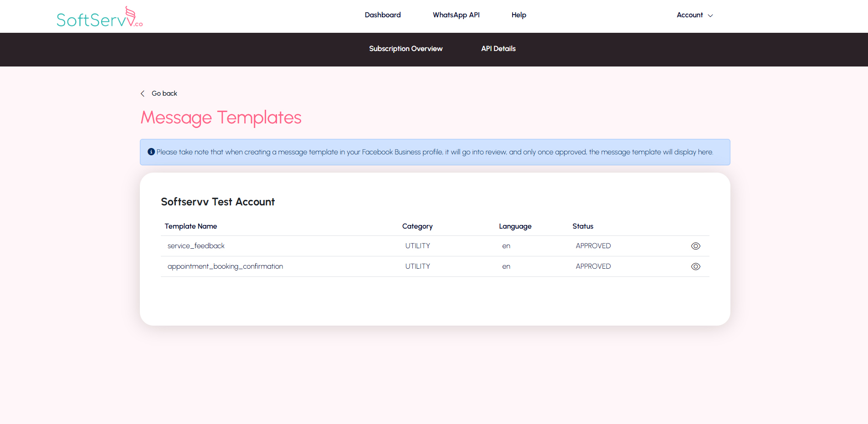Toggle visibility preview for service_feedback row
The height and width of the screenshot is (424, 868).
(696, 245)
